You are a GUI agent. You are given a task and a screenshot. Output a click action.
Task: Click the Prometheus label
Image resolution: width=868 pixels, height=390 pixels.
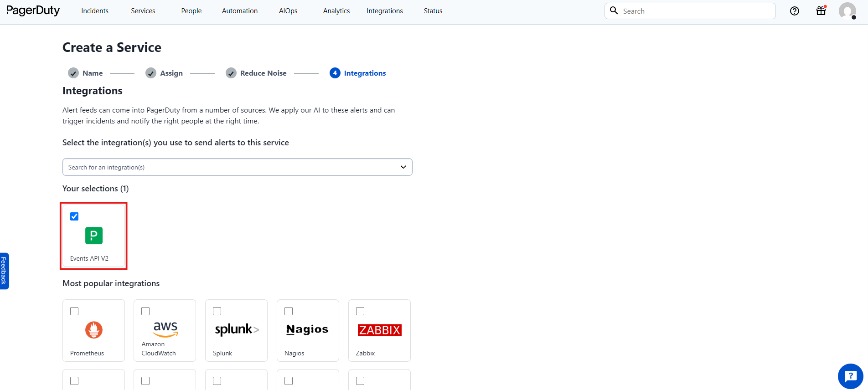point(87,353)
